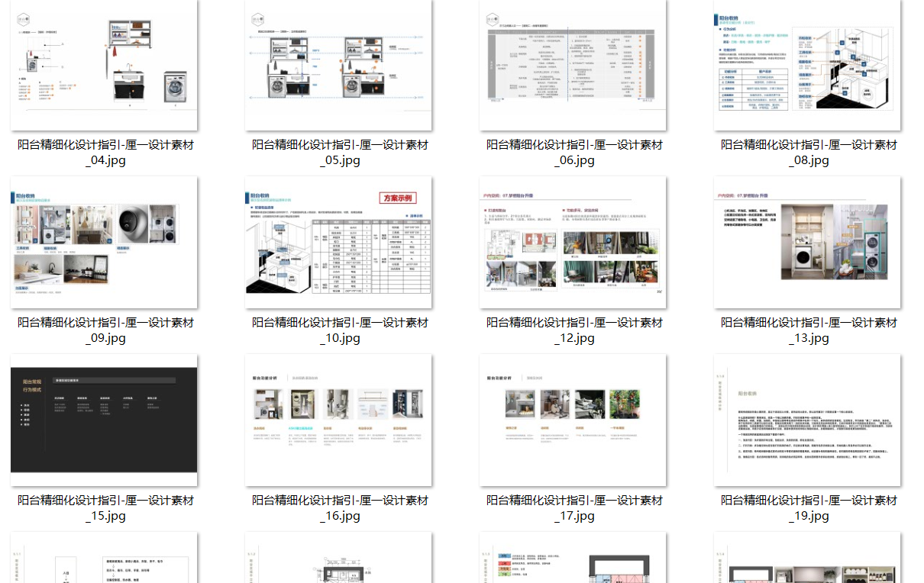Open the dark 阳台常规行为模式 thumbnail _15.jpg
The height and width of the screenshot is (583, 924).
click(x=103, y=420)
